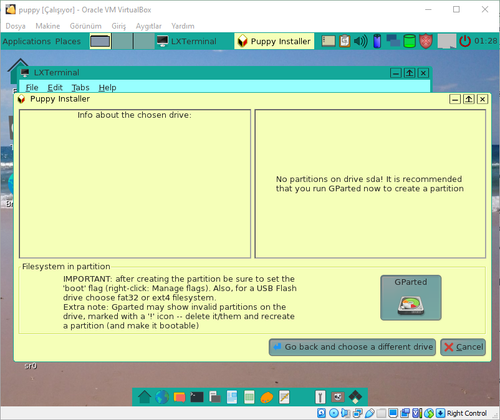Click the red firewall shield tray icon
Image resolution: width=500 pixels, height=420 pixels.
[x=426, y=41]
